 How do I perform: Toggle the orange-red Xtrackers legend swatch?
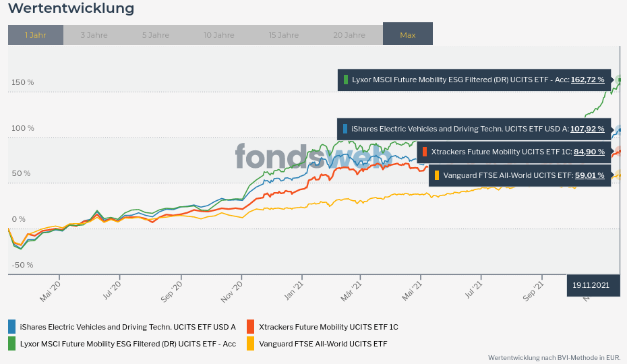(x=250, y=327)
